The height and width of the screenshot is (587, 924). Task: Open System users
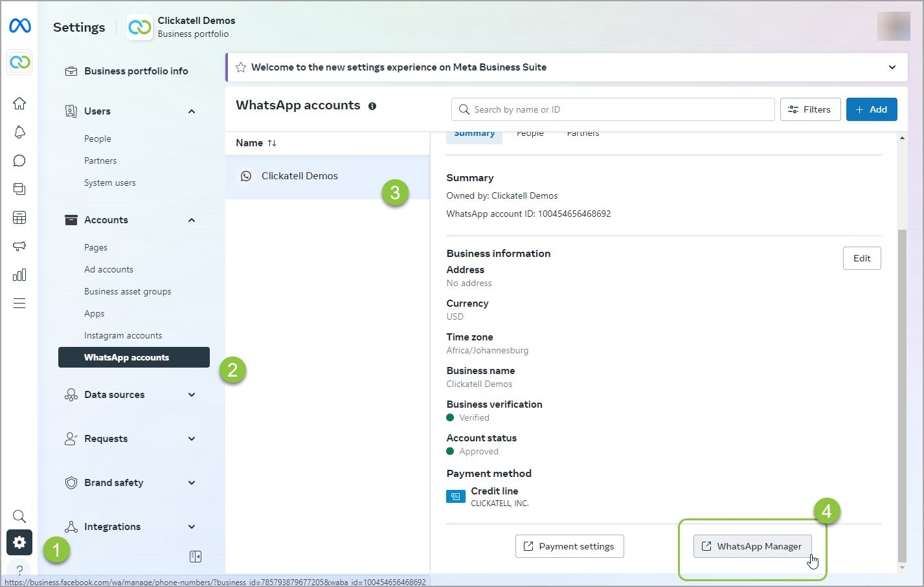tap(110, 183)
